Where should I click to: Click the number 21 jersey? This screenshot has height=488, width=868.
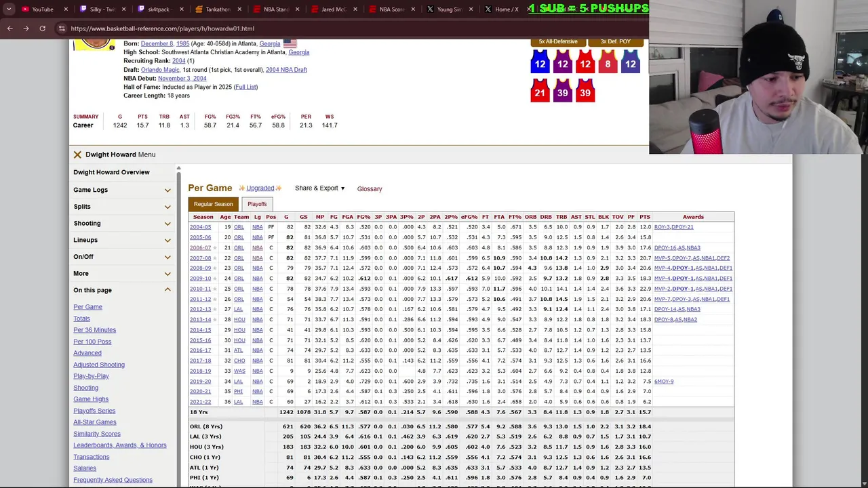pyautogui.click(x=540, y=91)
